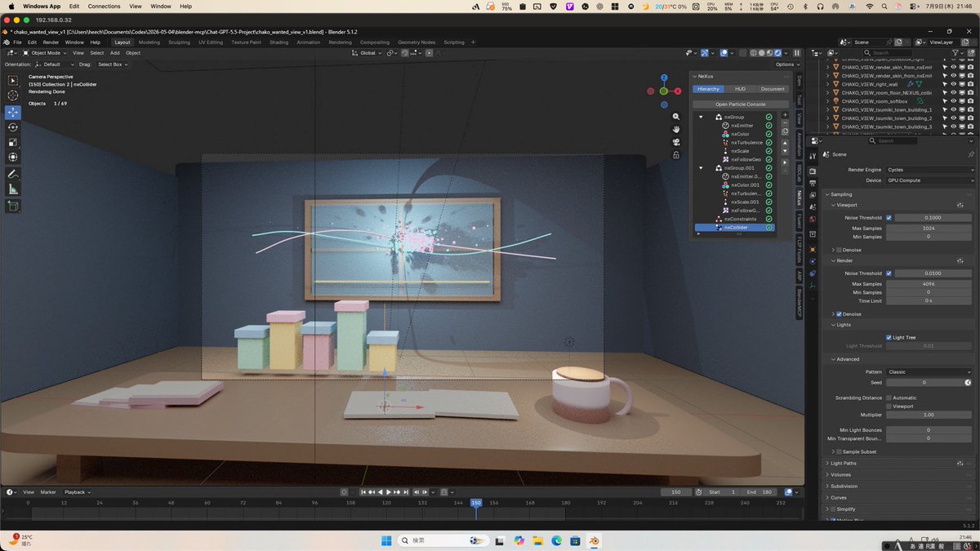Select the Cursor tool
980x551 pixels.
(13, 96)
